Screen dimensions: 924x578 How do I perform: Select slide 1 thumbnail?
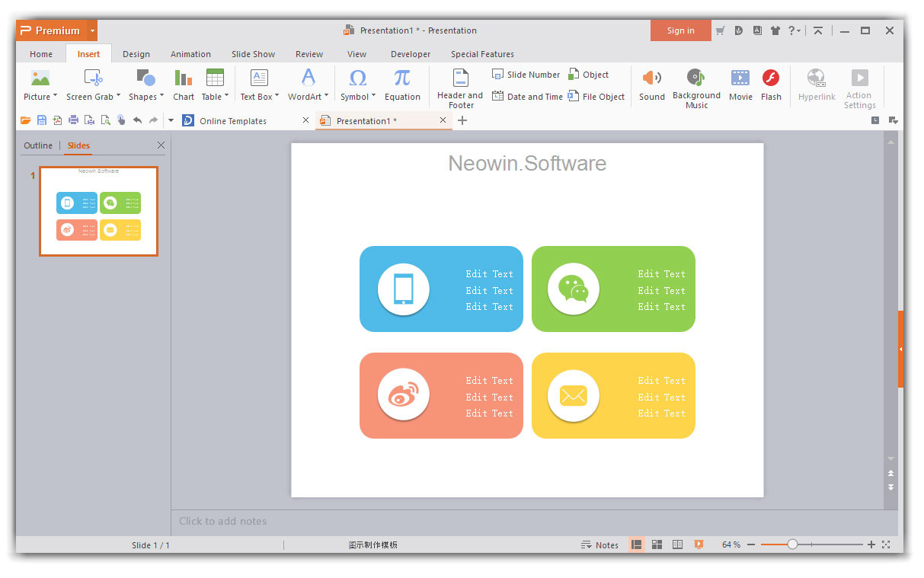pyautogui.click(x=98, y=211)
